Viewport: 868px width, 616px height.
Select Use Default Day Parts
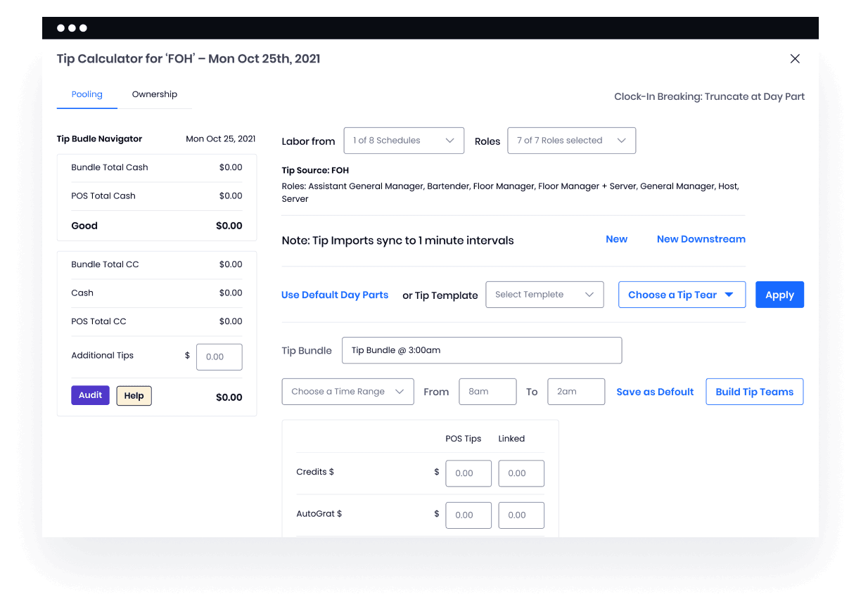click(x=335, y=295)
